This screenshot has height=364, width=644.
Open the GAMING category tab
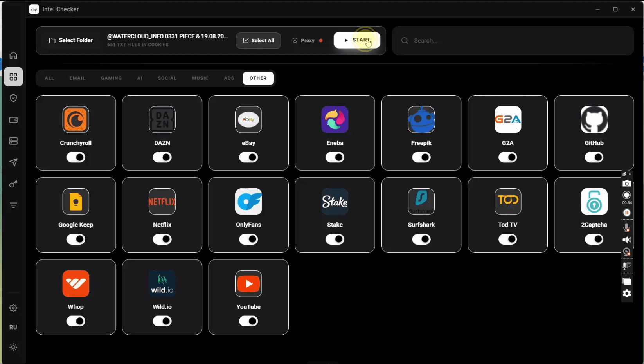[111, 78]
